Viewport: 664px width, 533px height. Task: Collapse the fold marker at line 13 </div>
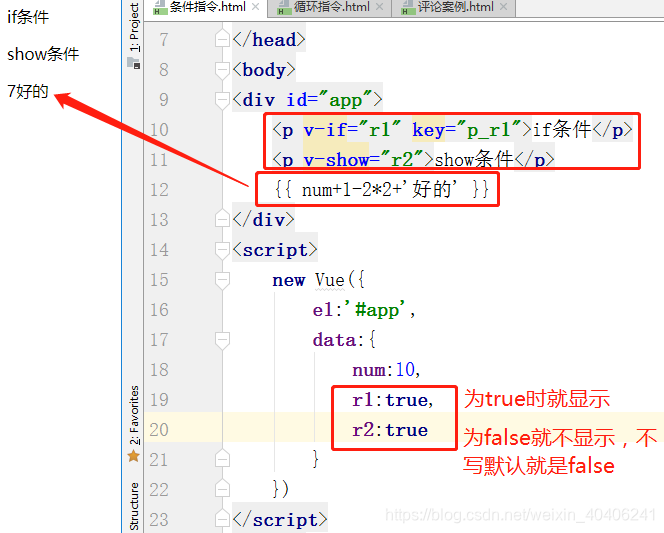[222, 219]
